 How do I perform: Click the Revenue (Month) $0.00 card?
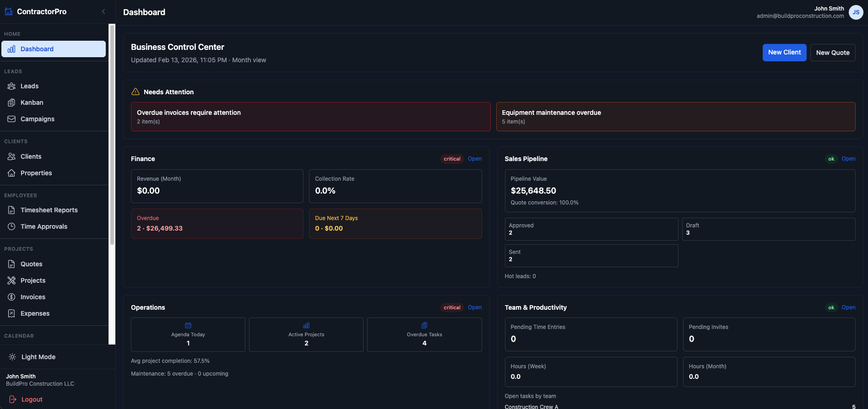point(217,186)
